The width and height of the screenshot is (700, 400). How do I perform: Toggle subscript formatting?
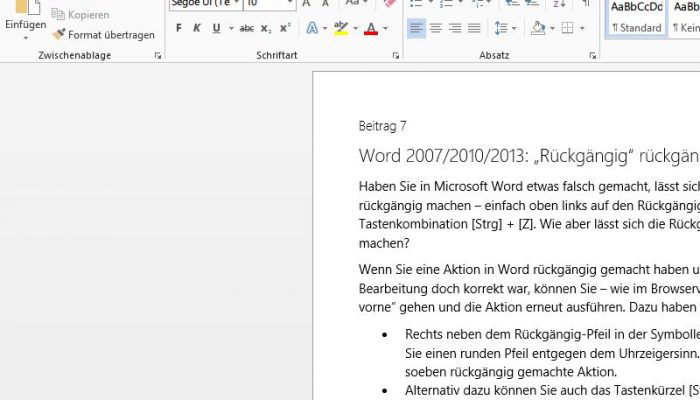point(266,28)
